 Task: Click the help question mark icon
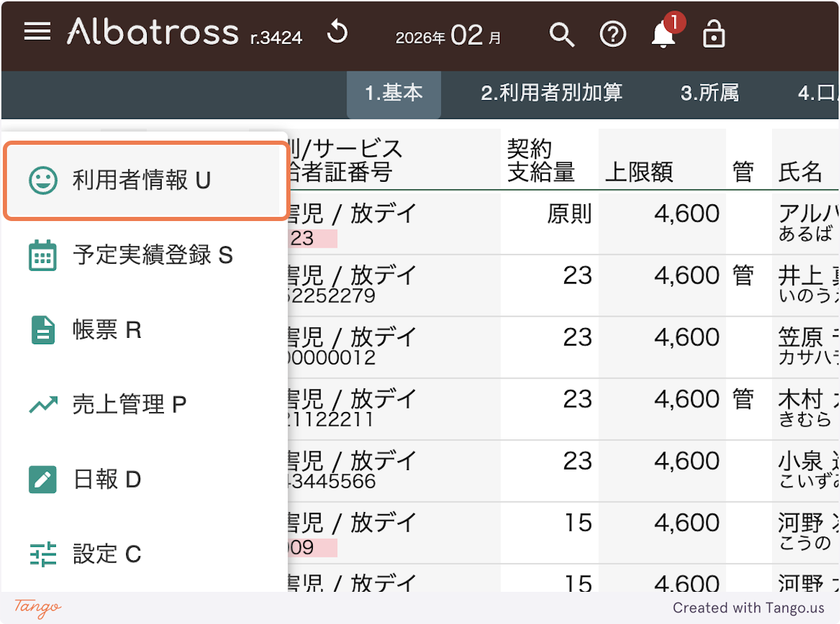(612, 34)
